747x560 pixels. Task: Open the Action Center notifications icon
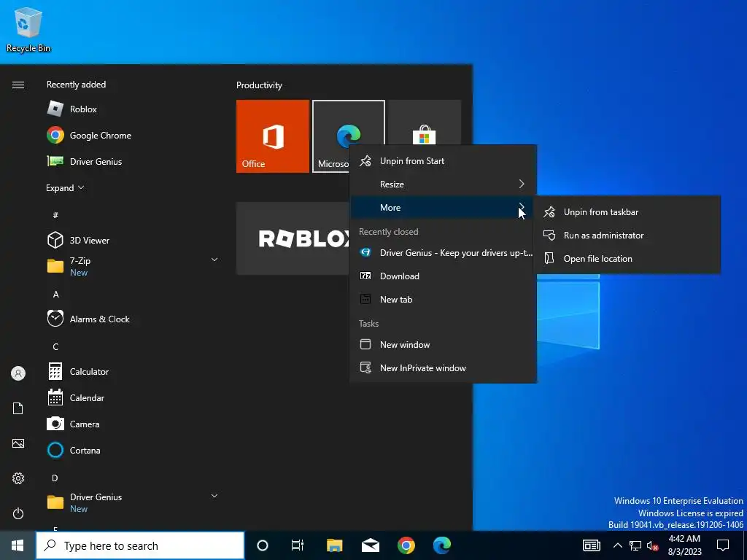click(723, 545)
